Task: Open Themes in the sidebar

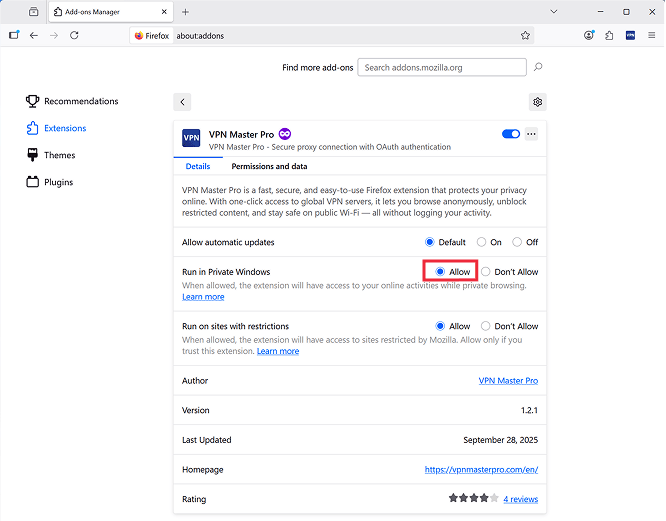Action: (51, 155)
